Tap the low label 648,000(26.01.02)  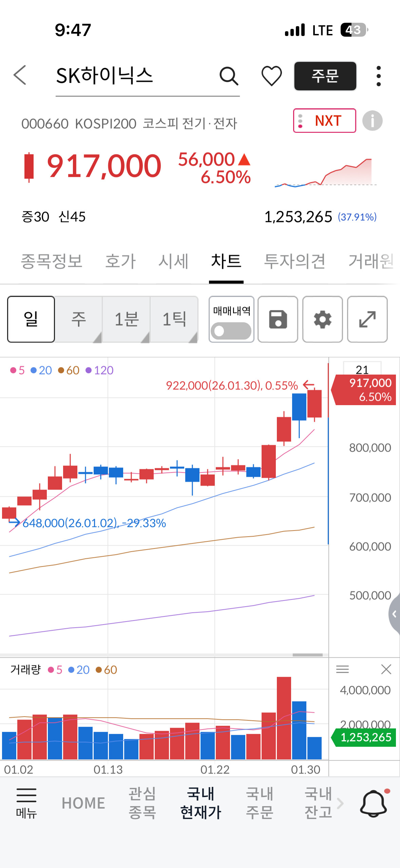(94, 523)
